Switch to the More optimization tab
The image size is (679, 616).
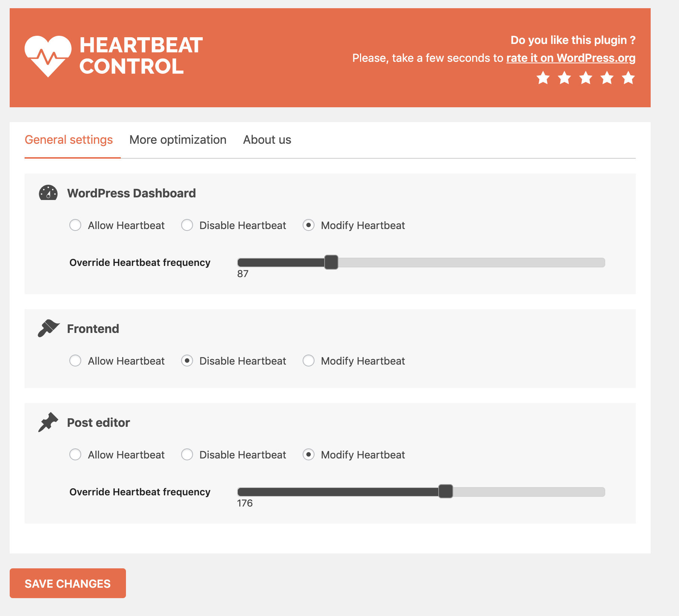[x=178, y=140]
